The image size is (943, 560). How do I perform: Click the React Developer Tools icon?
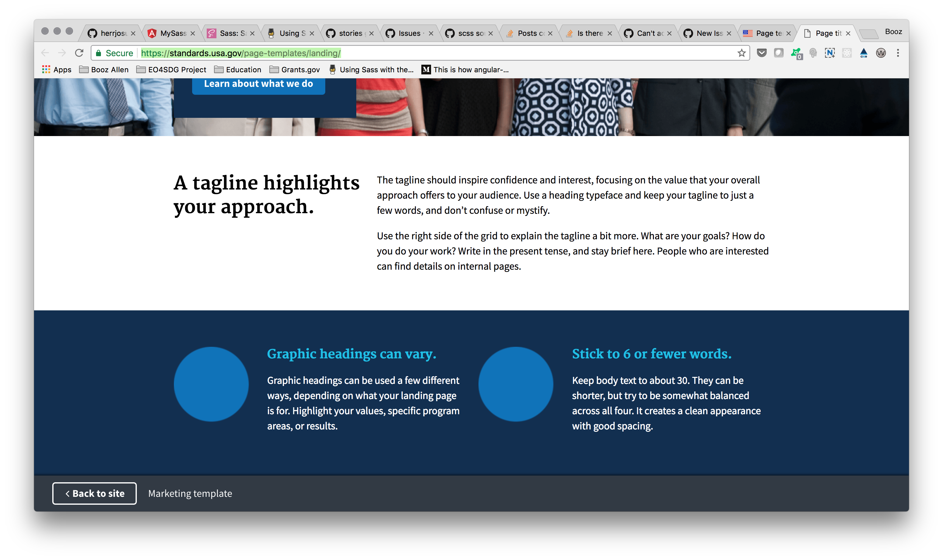coord(847,53)
